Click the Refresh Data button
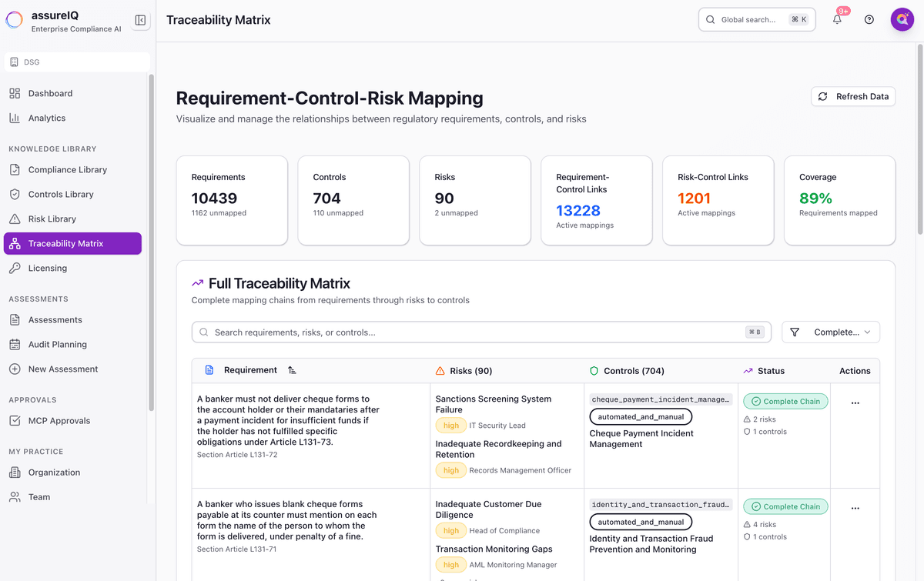Viewport: 924px width, 581px height. pos(853,96)
